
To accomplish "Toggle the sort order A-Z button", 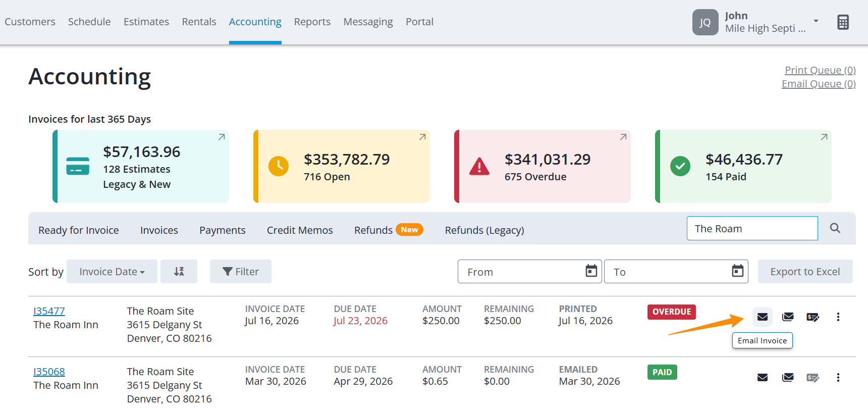I will pos(179,272).
